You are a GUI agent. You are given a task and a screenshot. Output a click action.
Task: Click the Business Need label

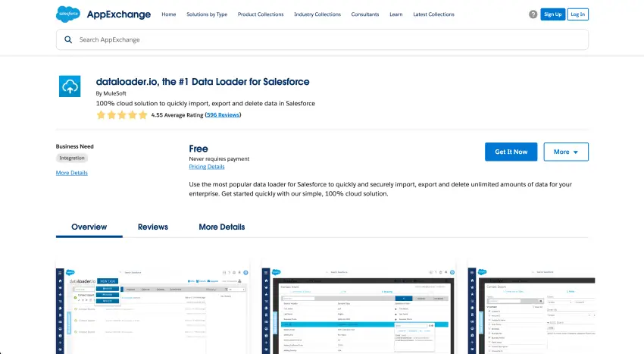[75, 146]
